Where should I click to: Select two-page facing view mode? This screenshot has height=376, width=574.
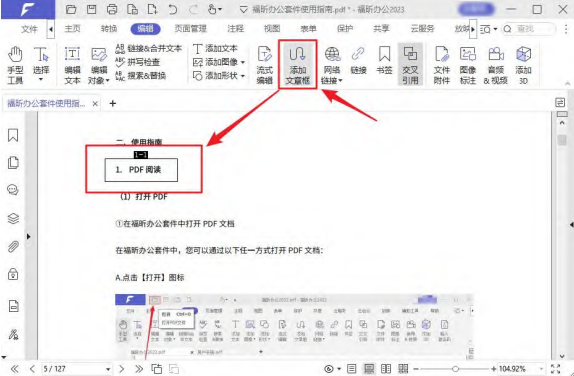pos(386,369)
